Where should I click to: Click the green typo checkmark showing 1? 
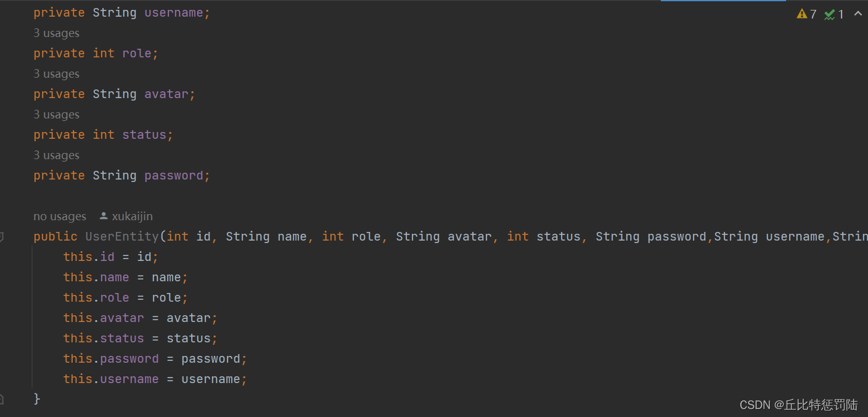point(834,14)
